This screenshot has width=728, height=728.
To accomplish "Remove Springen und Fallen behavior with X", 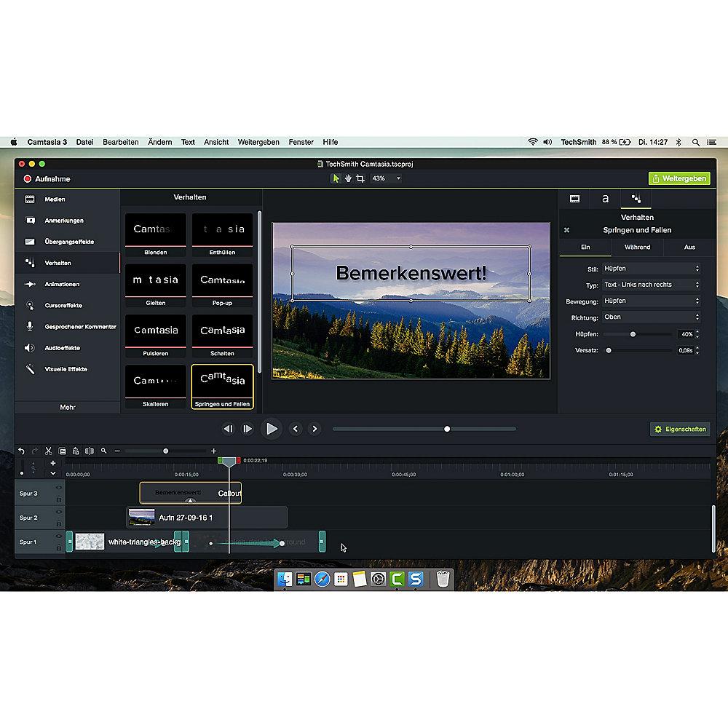I will 566,230.
